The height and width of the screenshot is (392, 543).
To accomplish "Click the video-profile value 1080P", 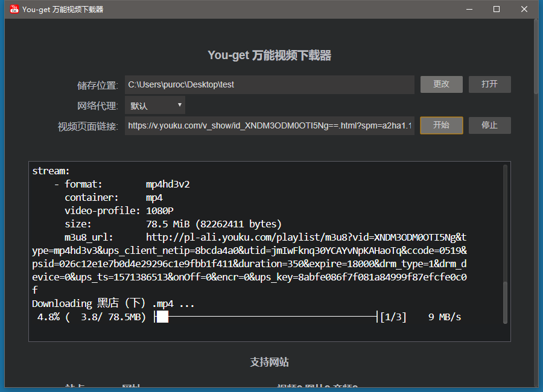I will (160, 210).
